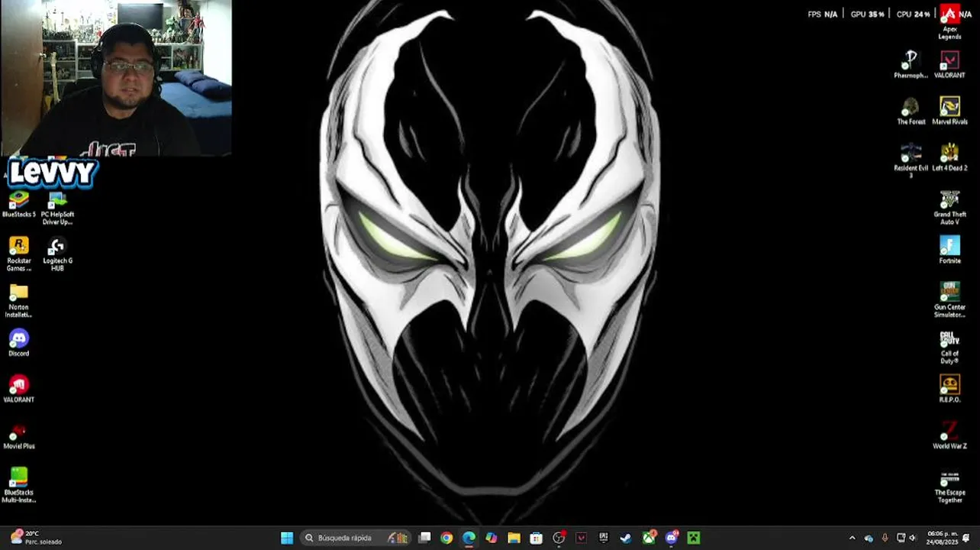
Task: Launch The Escape Together shortcut
Action: (x=949, y=487)
